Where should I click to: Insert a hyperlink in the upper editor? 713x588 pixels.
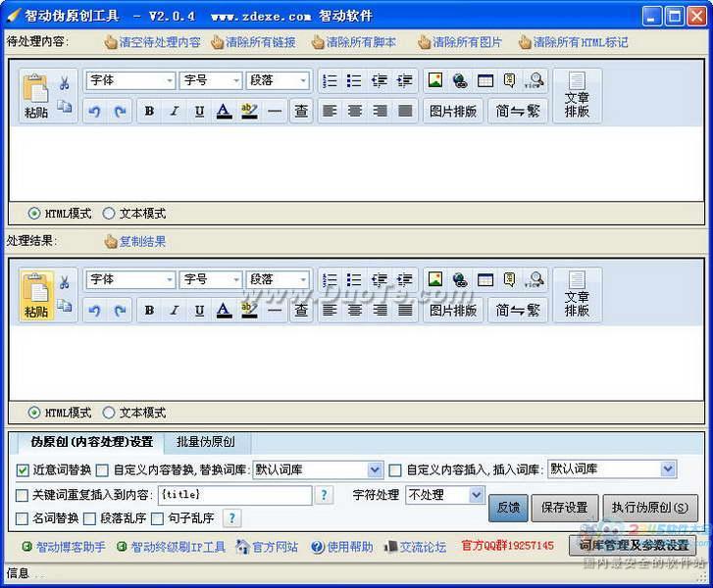pyautogui.click(x=460, y=81)
